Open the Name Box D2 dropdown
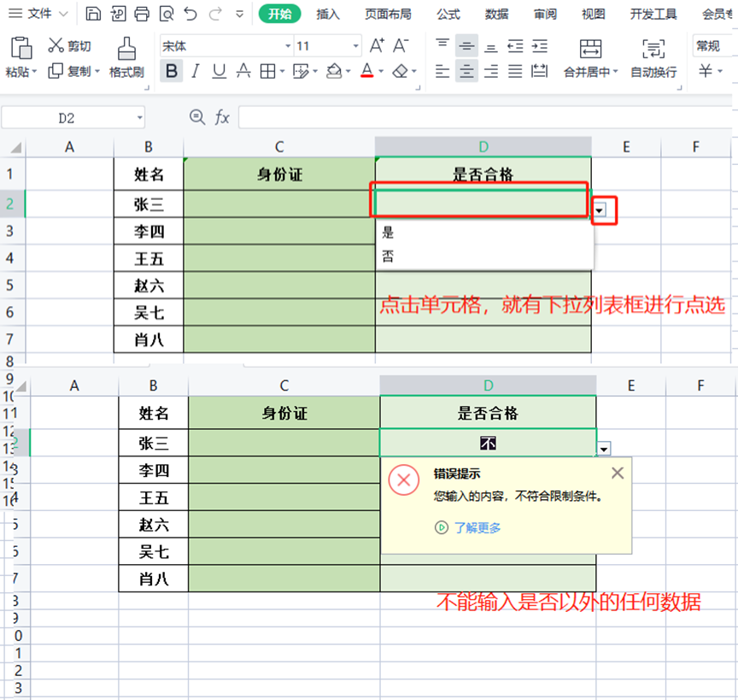738x700 pixels. click(139, 118)
